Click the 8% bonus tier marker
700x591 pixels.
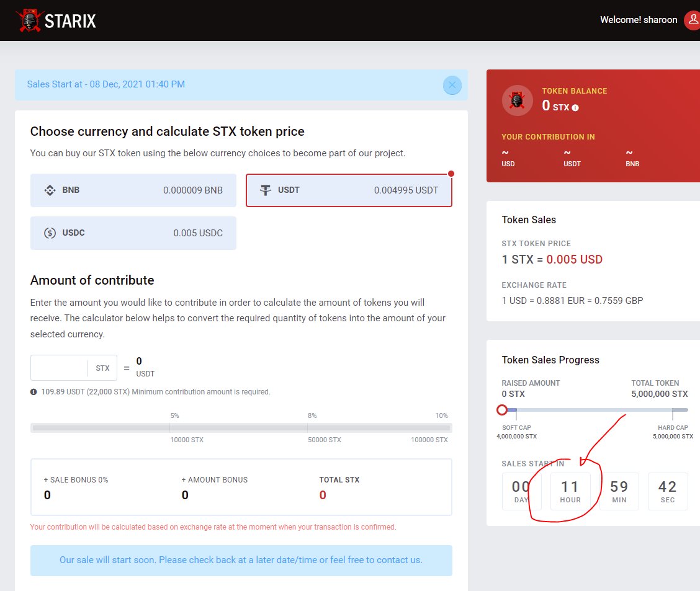tap(312, 415)
